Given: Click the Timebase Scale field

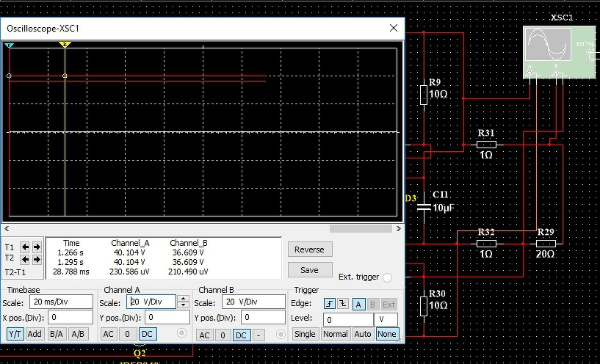Looking at the screenshot, I should pos(61,302).
